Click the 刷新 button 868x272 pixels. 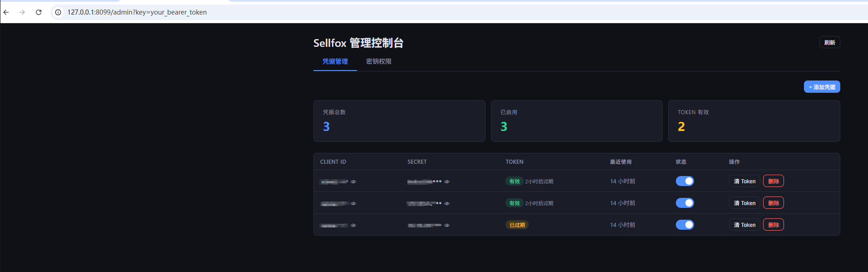coord(830,42)
